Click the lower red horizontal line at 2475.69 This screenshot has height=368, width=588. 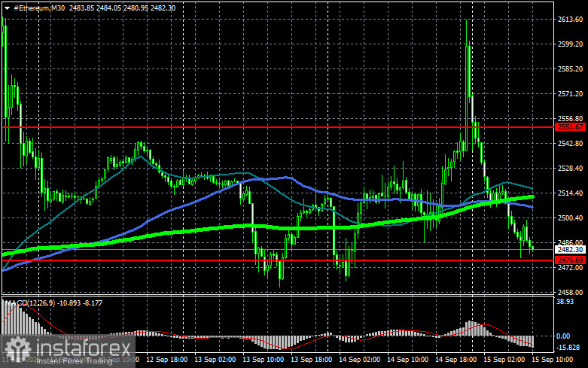click(x=278, y=260)
